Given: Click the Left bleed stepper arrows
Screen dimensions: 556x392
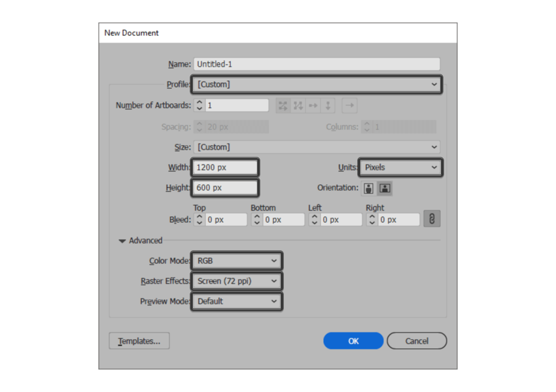Looking at the screenshot, I should pos(315,220).
